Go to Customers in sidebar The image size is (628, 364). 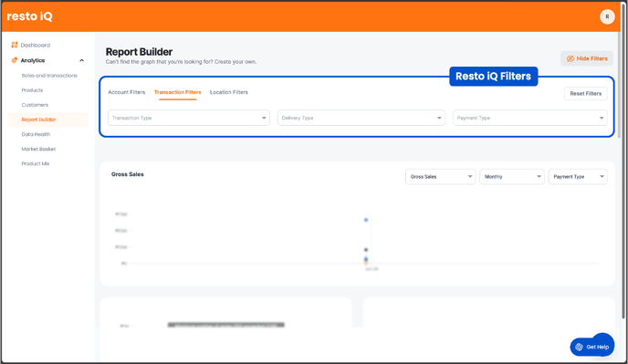point(35,105)
